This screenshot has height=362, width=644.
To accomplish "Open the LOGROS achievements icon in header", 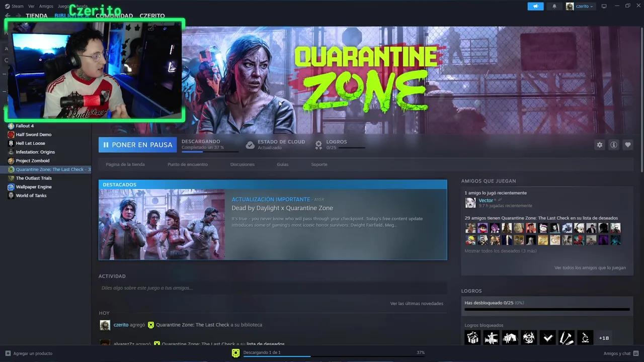I will pyautogui.click(x=318, y=145).
